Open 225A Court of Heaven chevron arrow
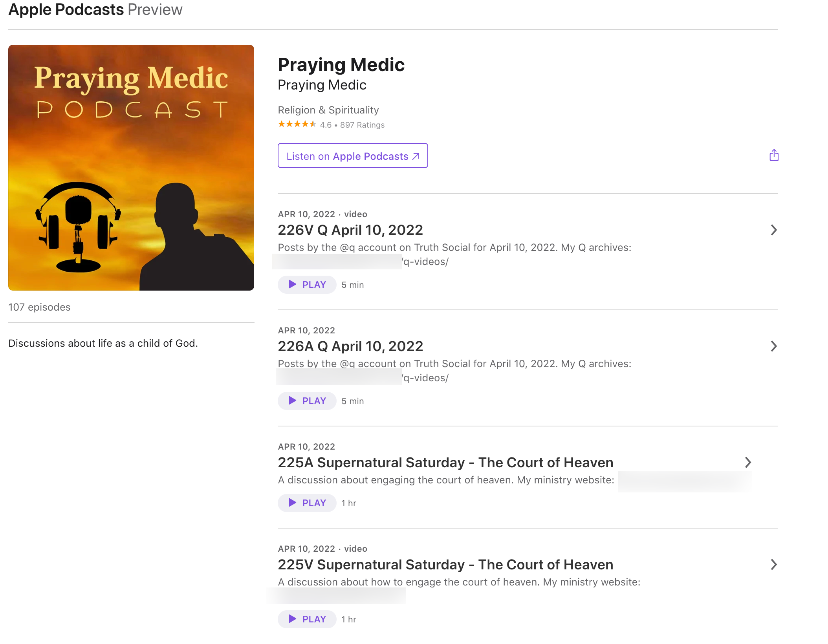The height and width of the screenshot is (644, 828). [x=747, y=462]
